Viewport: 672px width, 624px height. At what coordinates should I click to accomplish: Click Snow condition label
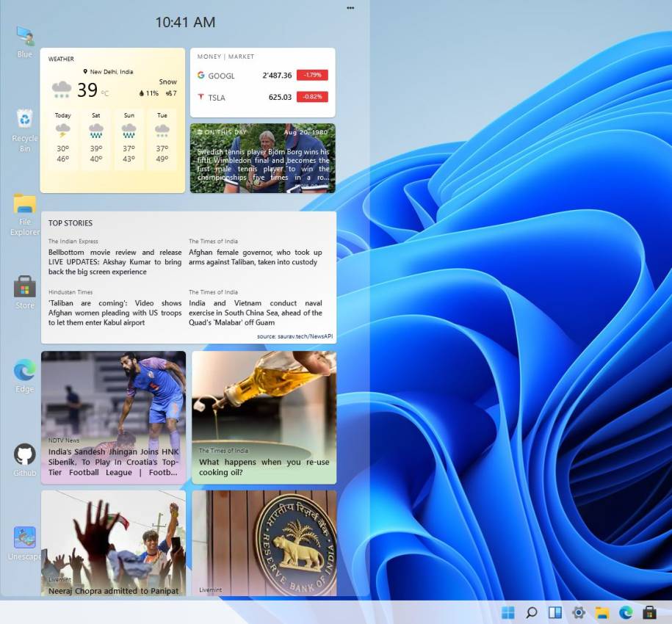point(167,81)
